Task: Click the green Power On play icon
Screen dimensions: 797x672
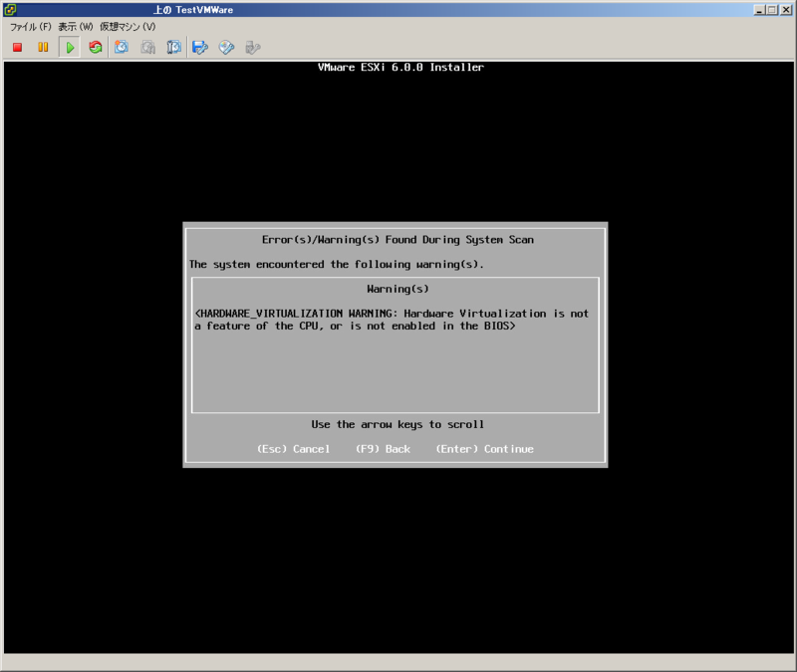Action: pos(70,47)
